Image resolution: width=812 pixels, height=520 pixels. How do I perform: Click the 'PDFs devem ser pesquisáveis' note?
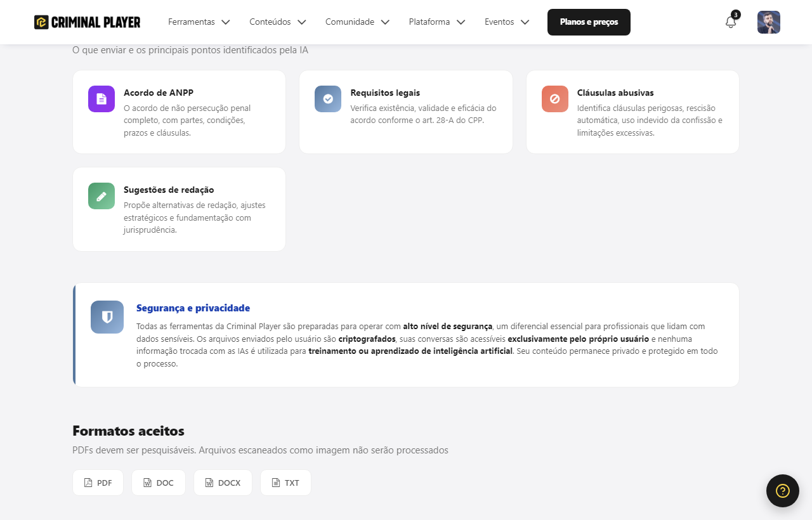pos(260,450)
